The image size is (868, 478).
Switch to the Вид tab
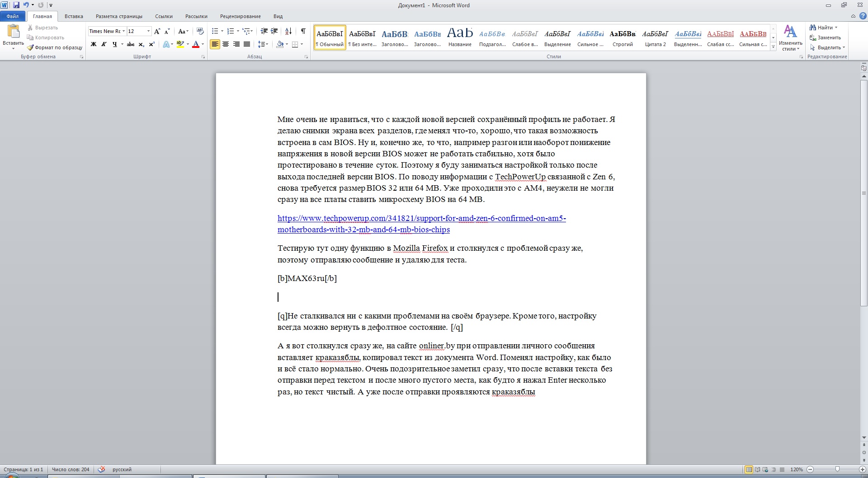pyautogui.click(x=278, y=16)
